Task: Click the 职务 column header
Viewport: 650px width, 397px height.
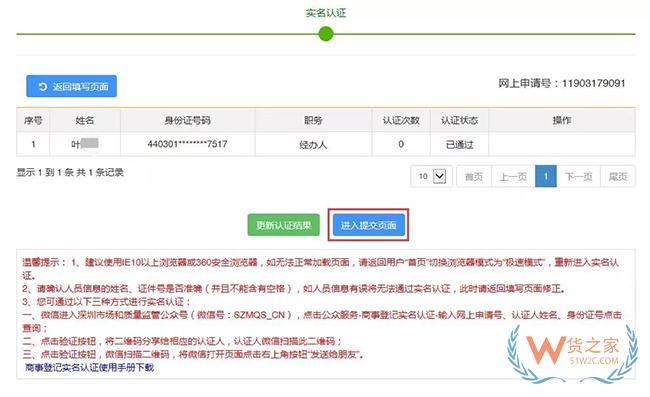Action: [313, 120]
